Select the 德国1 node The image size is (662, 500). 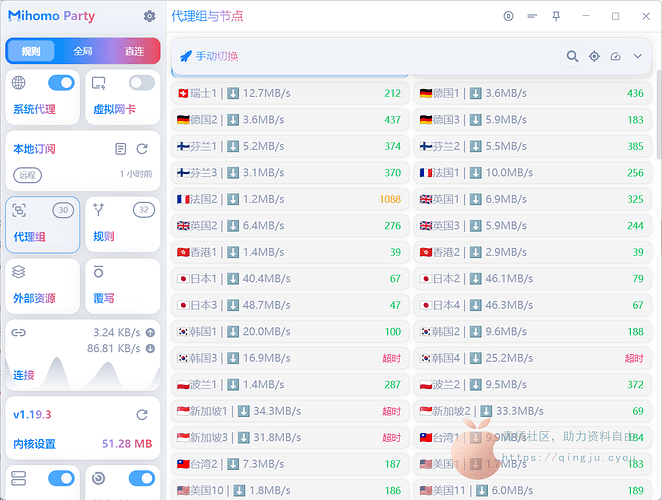532,93
